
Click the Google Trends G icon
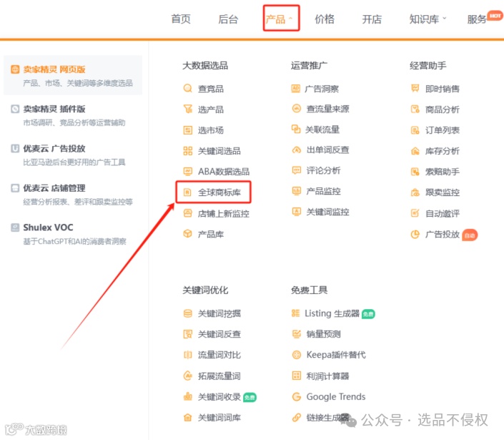tap(297, 396)
